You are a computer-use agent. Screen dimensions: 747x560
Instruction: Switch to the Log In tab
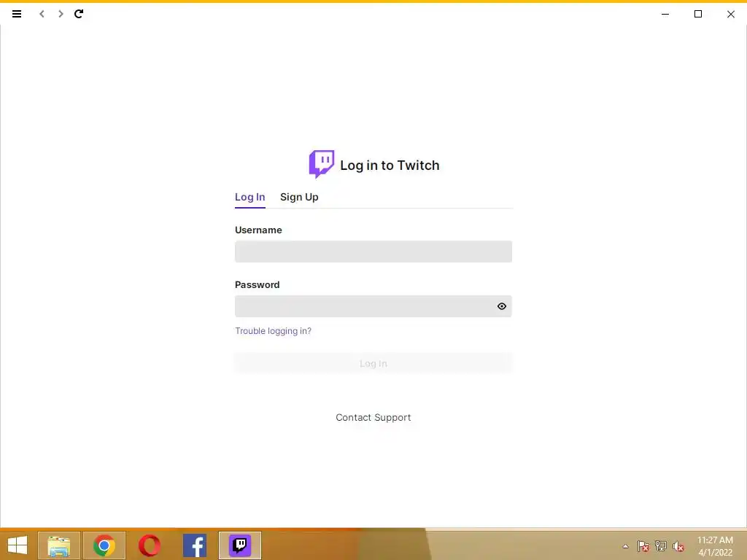pyautogui.click(x=249, y=197)
